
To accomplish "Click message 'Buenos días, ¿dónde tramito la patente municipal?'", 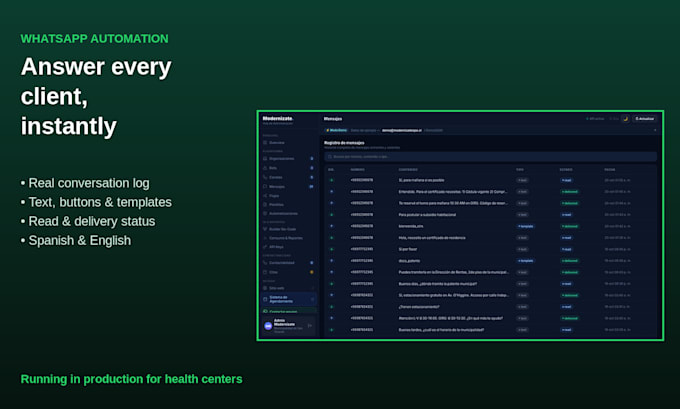I will click(x=438, y=284).
